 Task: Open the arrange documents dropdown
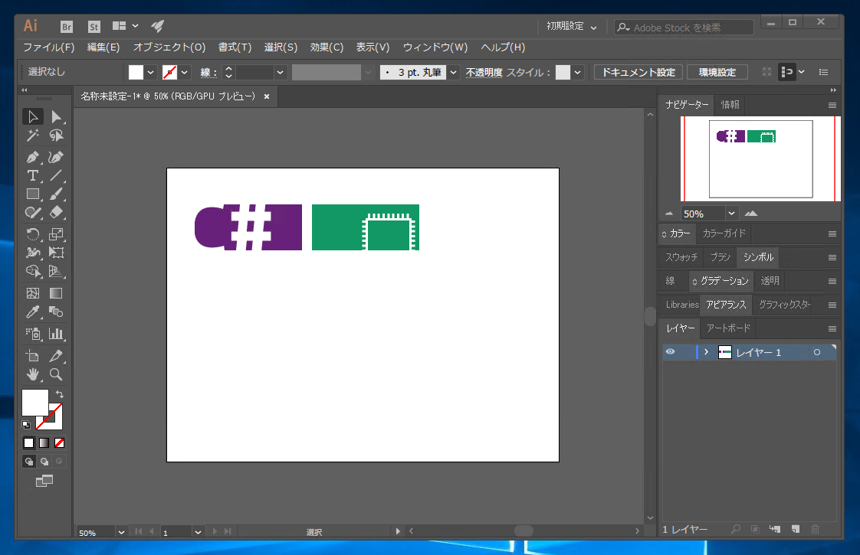[x=126, y=26]
